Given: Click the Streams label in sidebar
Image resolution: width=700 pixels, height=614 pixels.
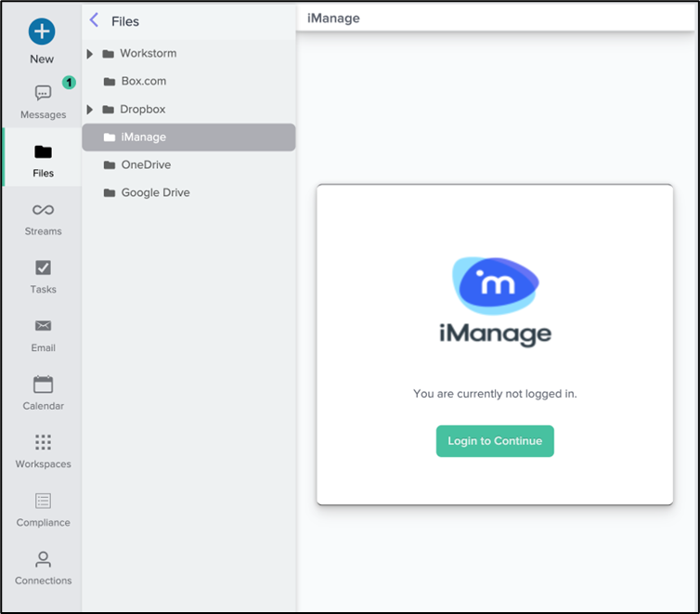Looking at the screenshot, I should point(43,231).
